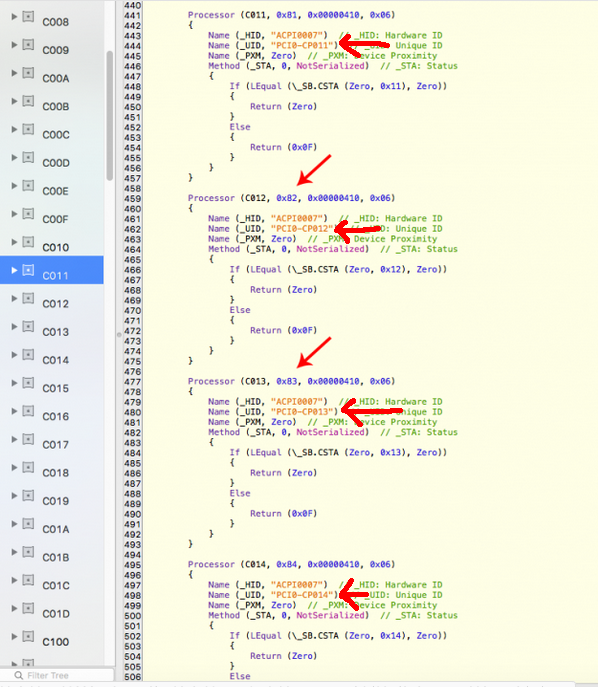Expand the C00F tree node
Viewport: 598px width, 687px height.
pyautogui.click(x=14, y=214)
